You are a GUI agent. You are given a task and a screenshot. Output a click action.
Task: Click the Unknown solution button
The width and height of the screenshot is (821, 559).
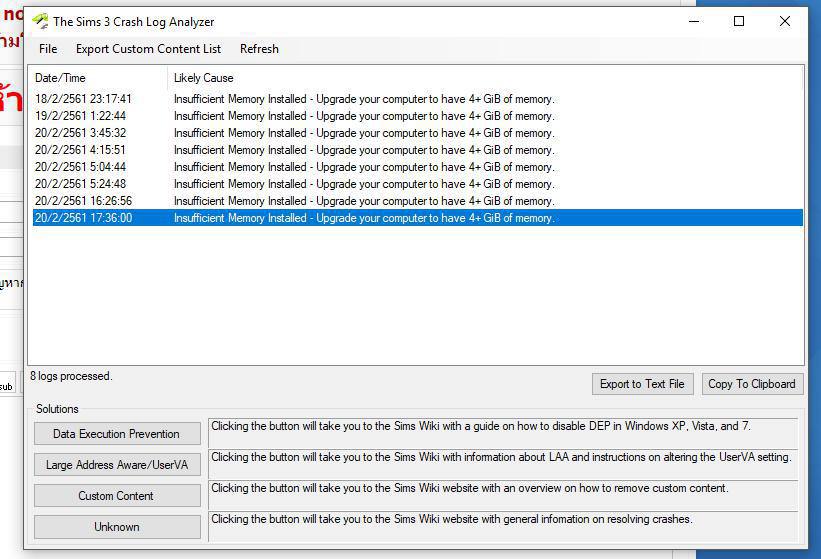click(x=117, y=527)
